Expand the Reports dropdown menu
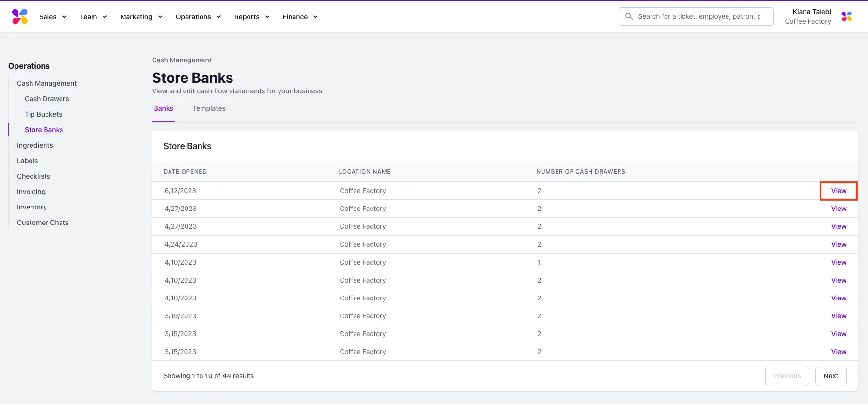 tap(252, 17)
